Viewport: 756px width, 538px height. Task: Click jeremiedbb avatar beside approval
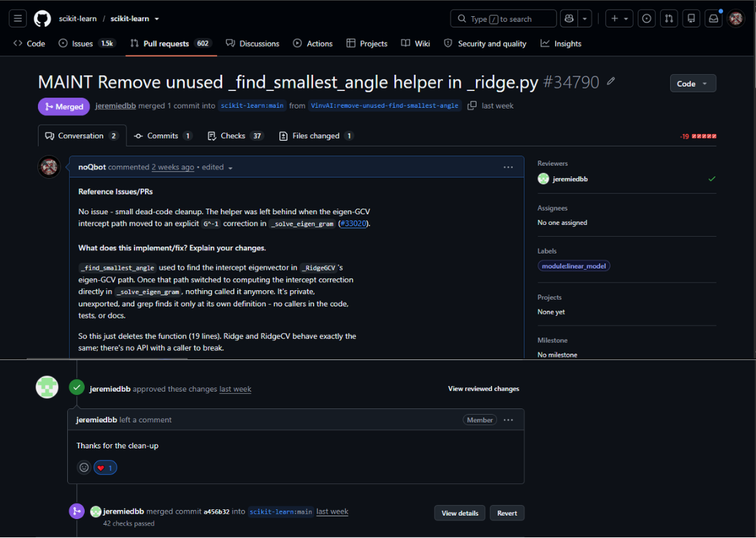pyautogui.click(x=48, y=387)
